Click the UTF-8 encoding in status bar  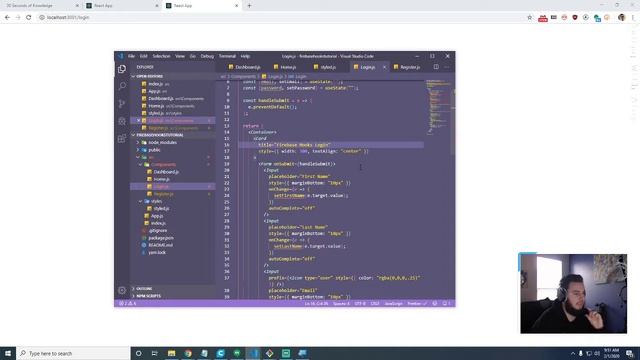tap(360, 303)
